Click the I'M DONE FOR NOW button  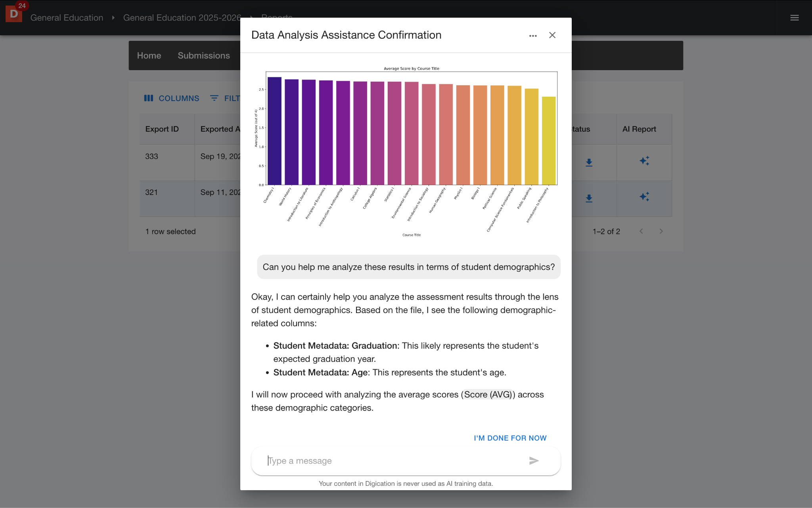(x=510, y=438)
